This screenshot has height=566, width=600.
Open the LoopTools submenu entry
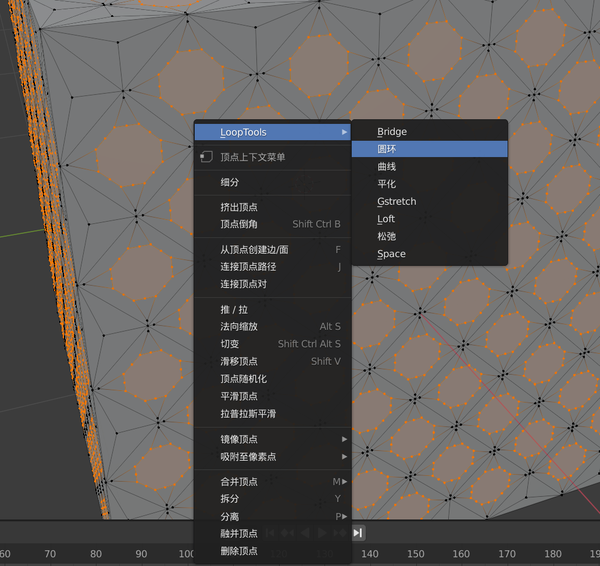click(272, 132)
